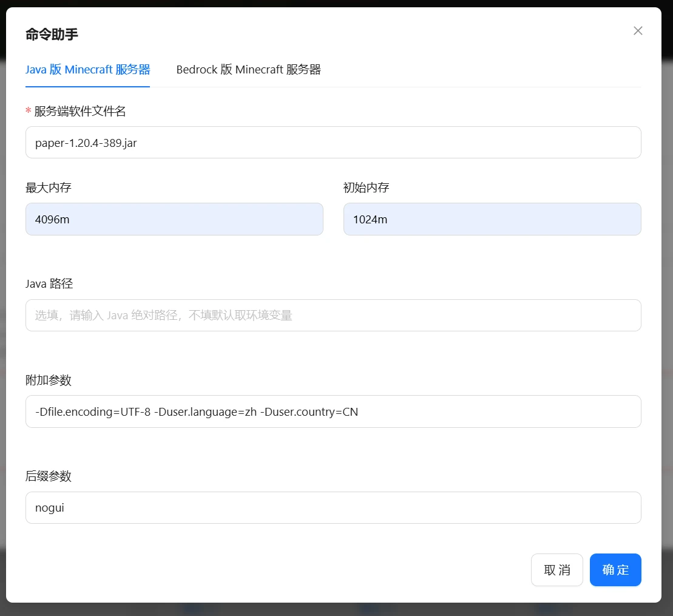
Task: Cancel with the 取消 button
Action: click(x=556, y=570)
